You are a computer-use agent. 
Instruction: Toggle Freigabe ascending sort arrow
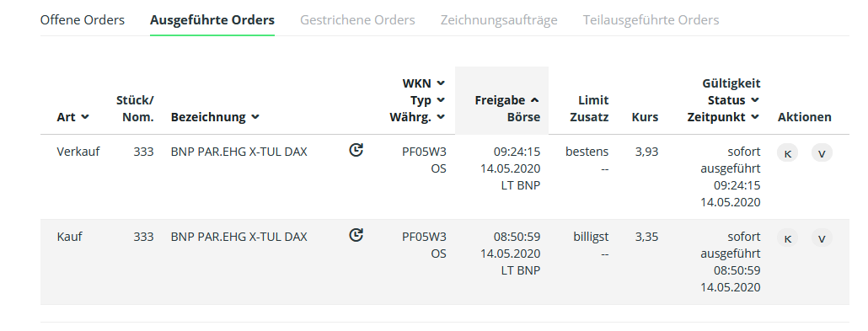click(534, 100)
